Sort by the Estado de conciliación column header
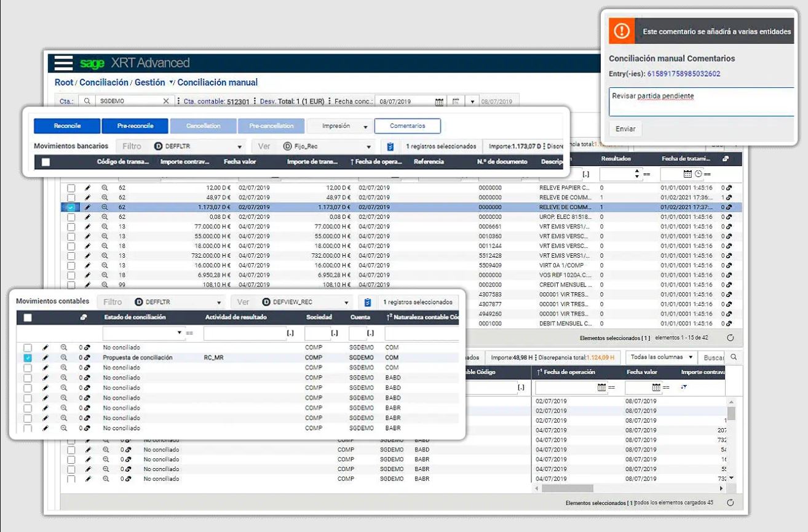The image size is (808, 532). click(134, 317)
